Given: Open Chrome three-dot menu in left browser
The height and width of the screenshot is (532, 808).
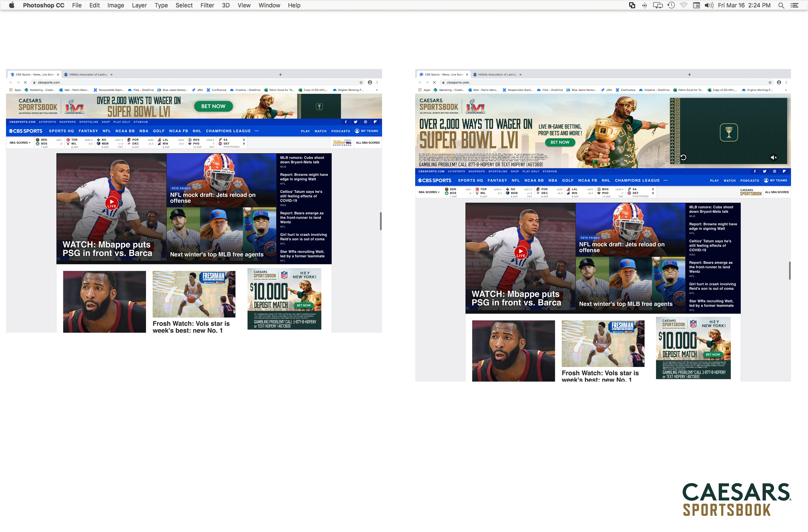Looking at the screenshot, I should pos(377,82).
